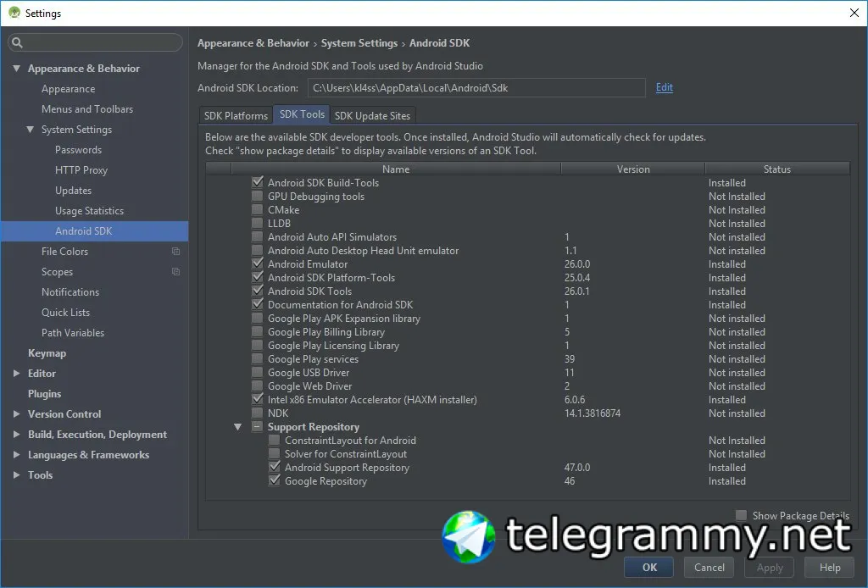Check Google Play services checkbox

point(258,358)
